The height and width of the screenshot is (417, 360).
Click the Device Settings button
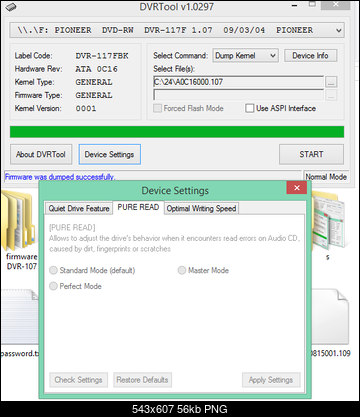110,154
